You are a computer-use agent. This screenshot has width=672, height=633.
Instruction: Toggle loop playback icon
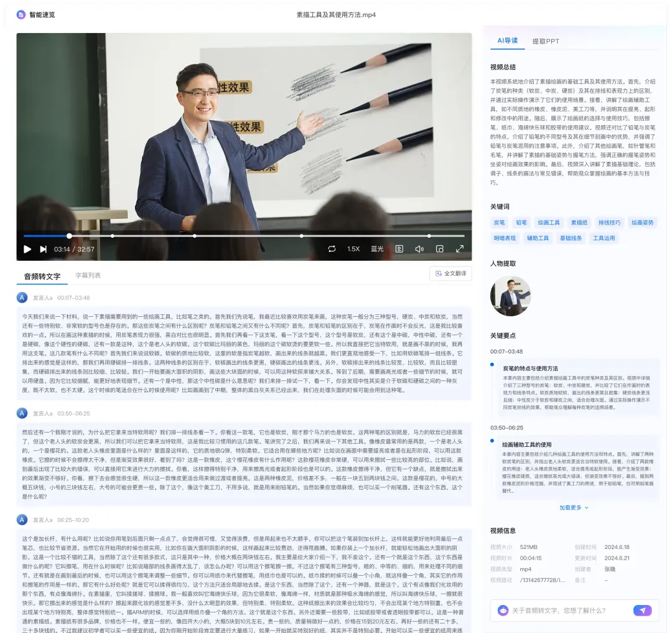click(332, 249)
